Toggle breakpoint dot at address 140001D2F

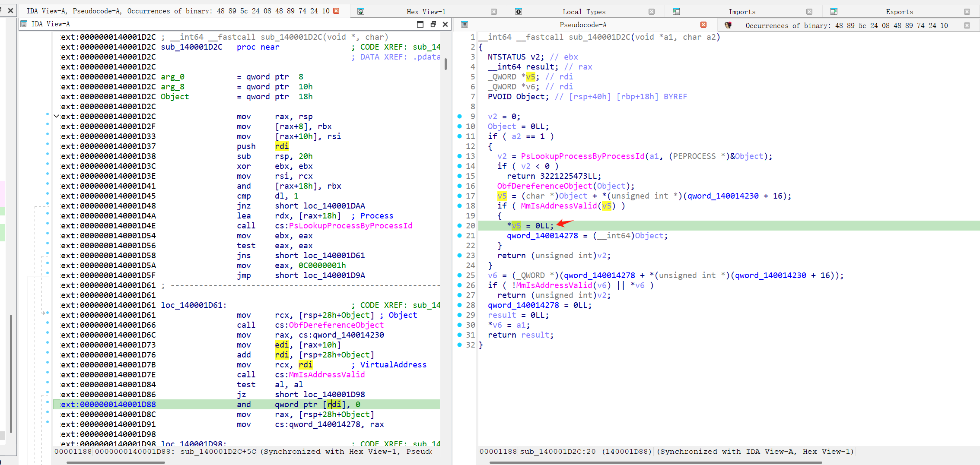[47, 124]
